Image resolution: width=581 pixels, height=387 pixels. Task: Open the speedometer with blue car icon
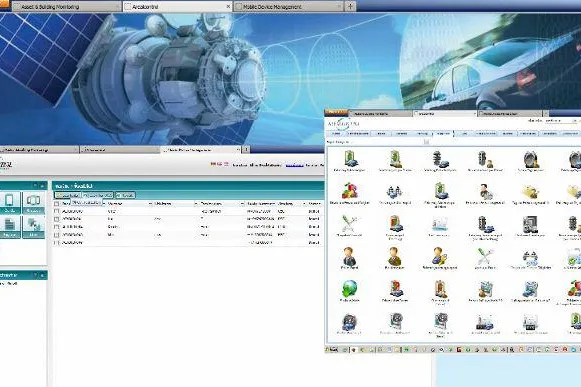[349, 321]
